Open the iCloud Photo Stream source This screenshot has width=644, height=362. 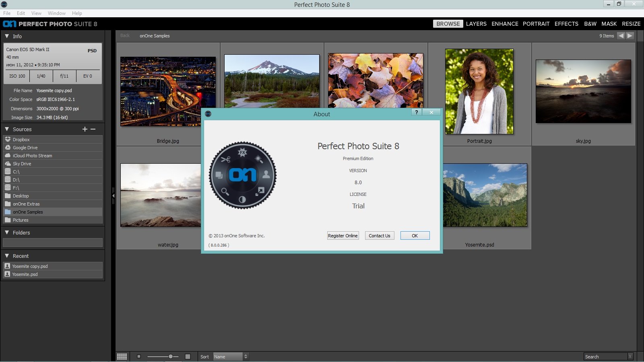click(x=53, y=156)
